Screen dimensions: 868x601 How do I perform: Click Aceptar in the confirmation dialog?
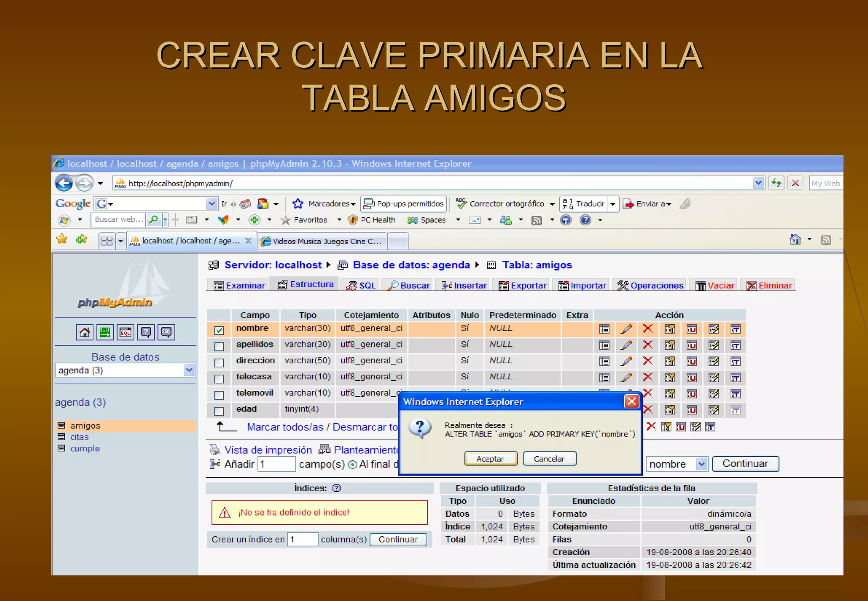pos(490,459)
